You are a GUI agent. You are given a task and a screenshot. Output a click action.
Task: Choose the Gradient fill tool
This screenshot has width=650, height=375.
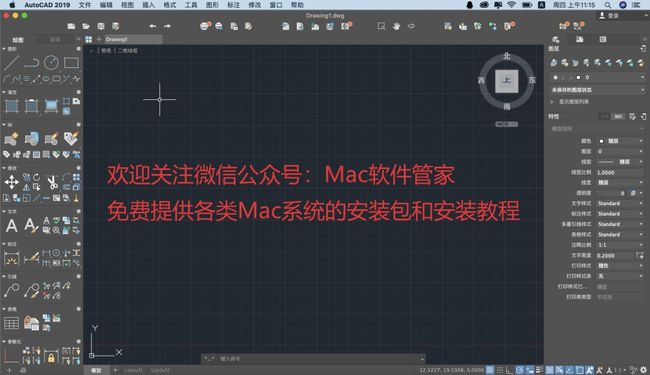tap(51, 106)
